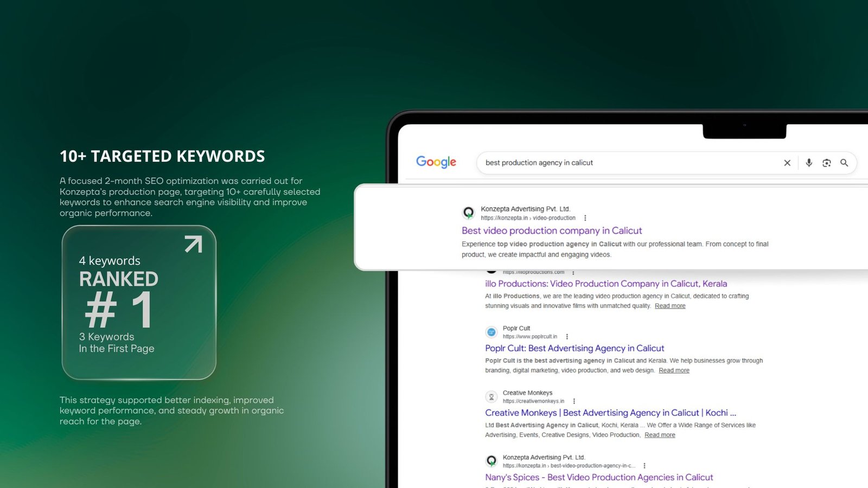Open three-dot menu beside illoproductions.com URL
868x488 pixels.
click(x=573, y=272)
